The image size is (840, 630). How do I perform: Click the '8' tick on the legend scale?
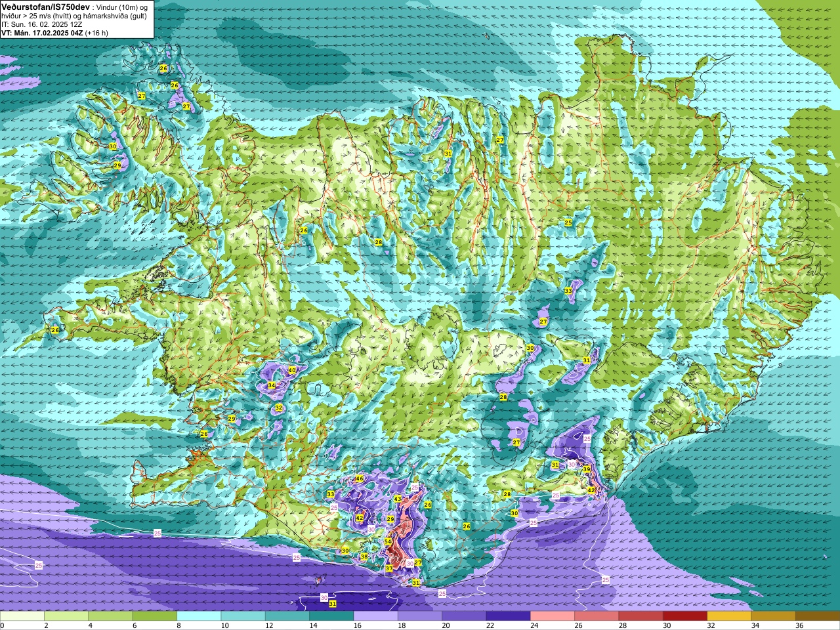coord(180,625)
